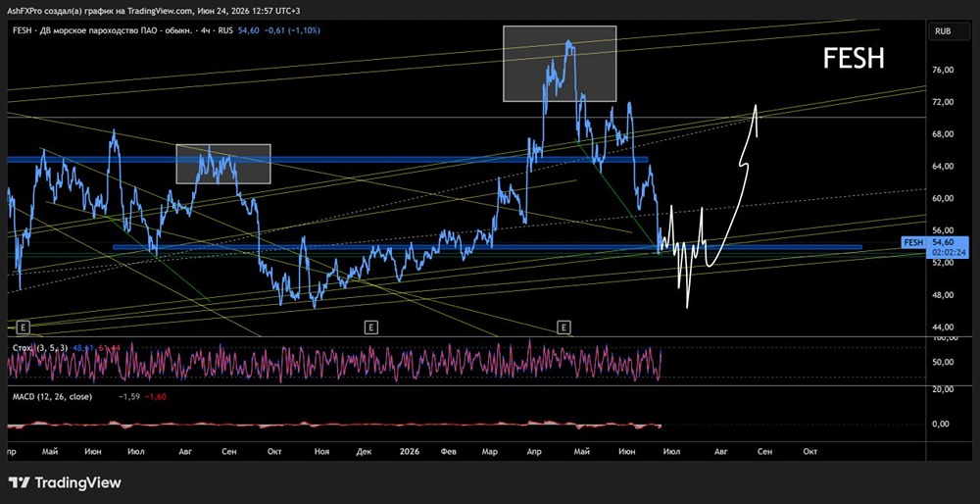Open the RUB currency selector

click(943, 30)
